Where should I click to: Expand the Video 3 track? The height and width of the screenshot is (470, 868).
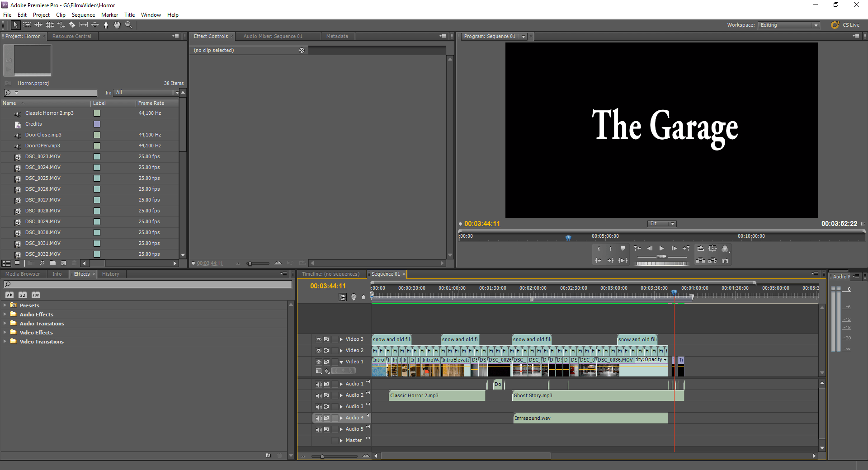341,339
